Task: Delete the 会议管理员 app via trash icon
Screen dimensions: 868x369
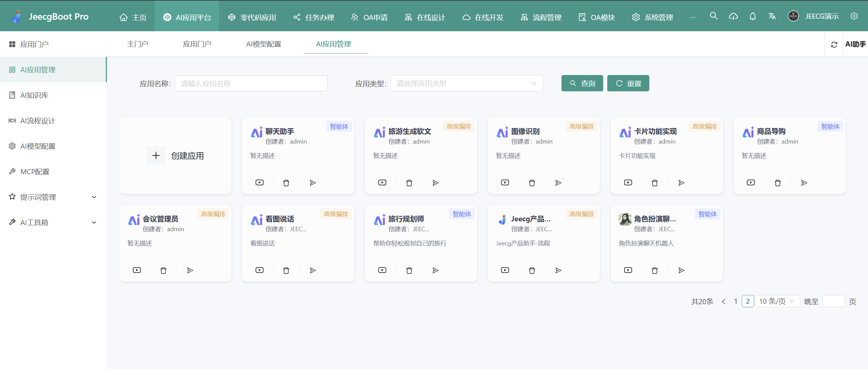Action: 163,271
